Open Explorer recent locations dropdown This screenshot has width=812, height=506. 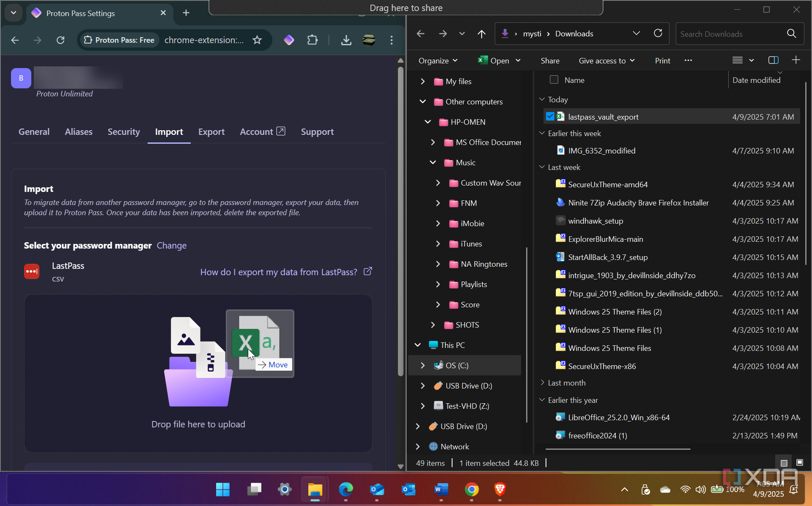(462, 34)
